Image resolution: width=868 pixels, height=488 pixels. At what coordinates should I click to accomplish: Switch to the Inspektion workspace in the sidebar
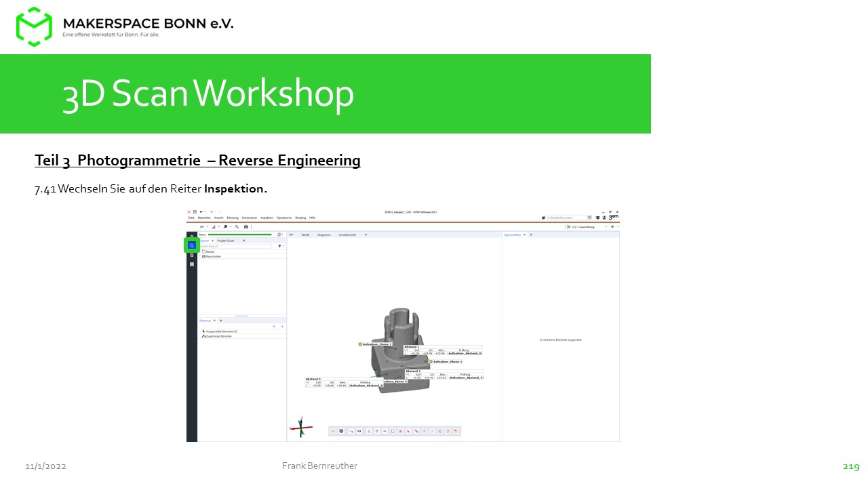pos(192,245)
